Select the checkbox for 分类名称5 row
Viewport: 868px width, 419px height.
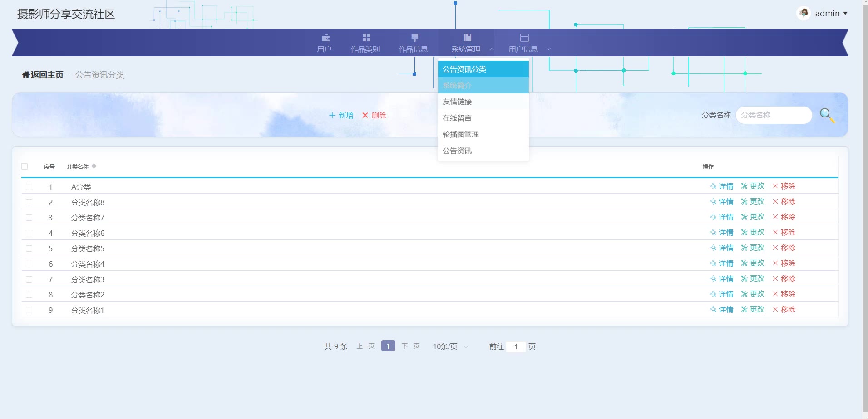pos(29,248)
